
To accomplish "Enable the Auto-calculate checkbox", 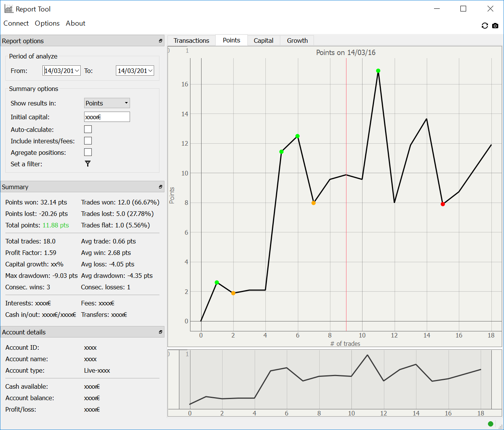I will point(88,130).
